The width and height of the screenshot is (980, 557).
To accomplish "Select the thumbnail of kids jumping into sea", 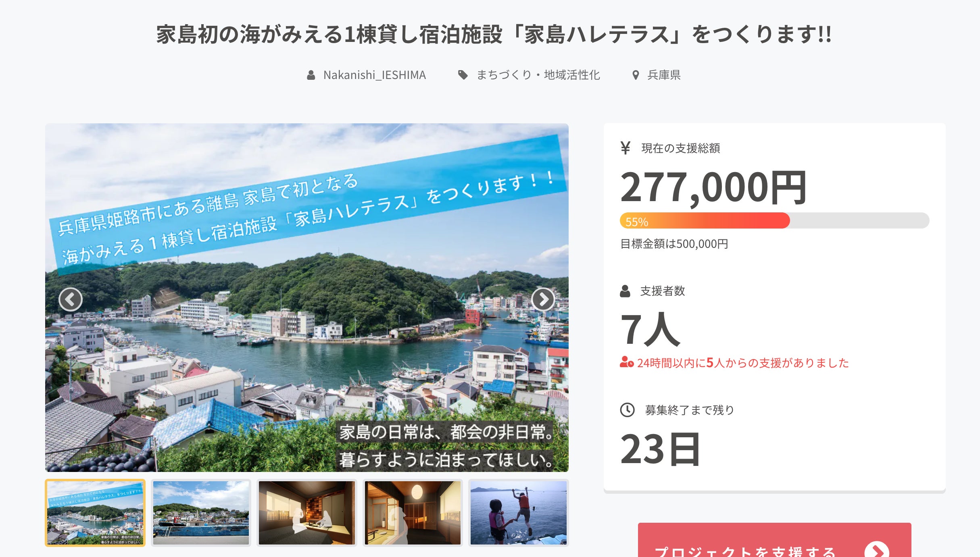I will [x=519, y=513].
